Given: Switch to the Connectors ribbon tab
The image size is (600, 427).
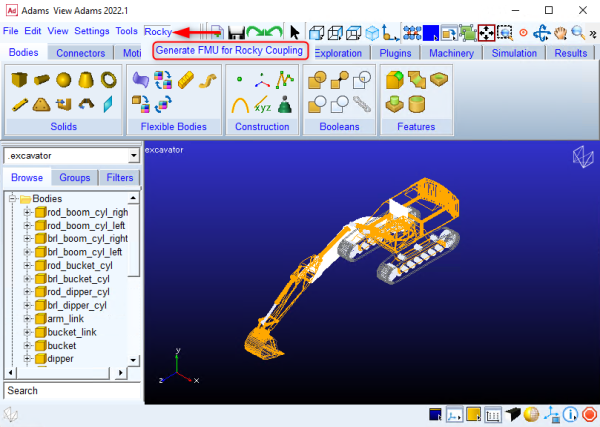Looking at the screenshot, I should pos(81,53).
